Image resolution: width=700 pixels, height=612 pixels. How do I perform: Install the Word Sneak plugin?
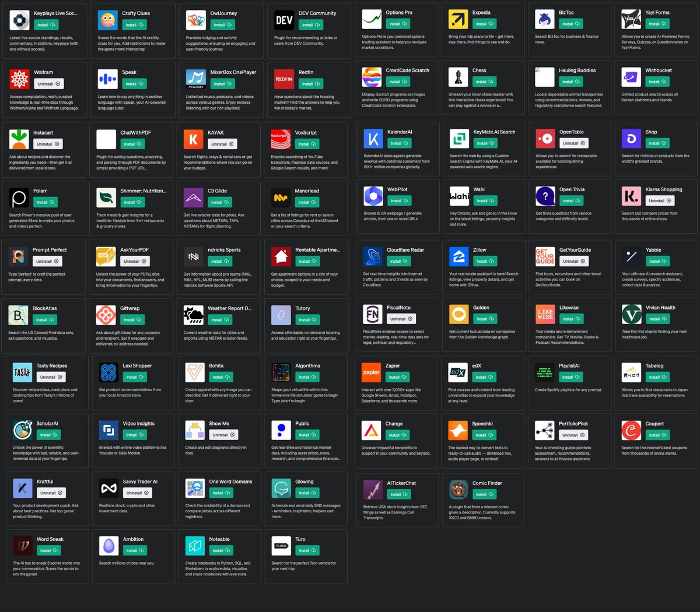(49, 550)
